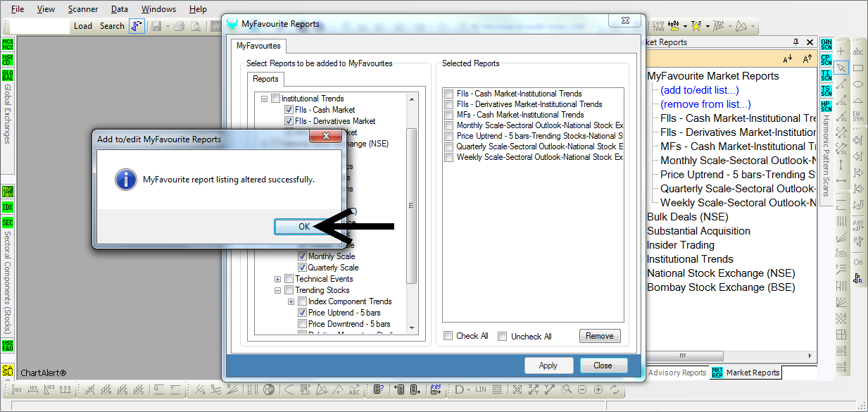Open the NSE CD side tab icon
The image size is (868, 412).
click(8, 59)
